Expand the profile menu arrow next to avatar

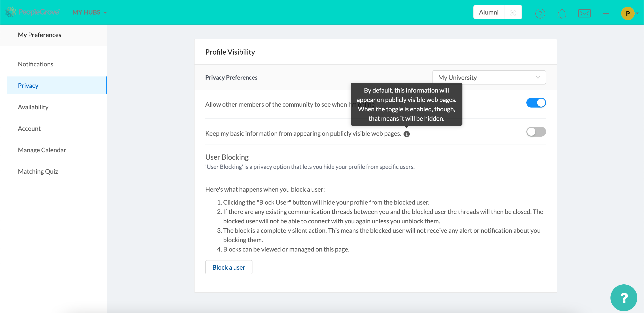pos(638,13)
